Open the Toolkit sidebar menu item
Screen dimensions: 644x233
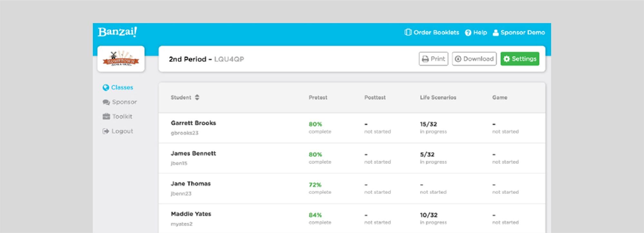point(118,116)
